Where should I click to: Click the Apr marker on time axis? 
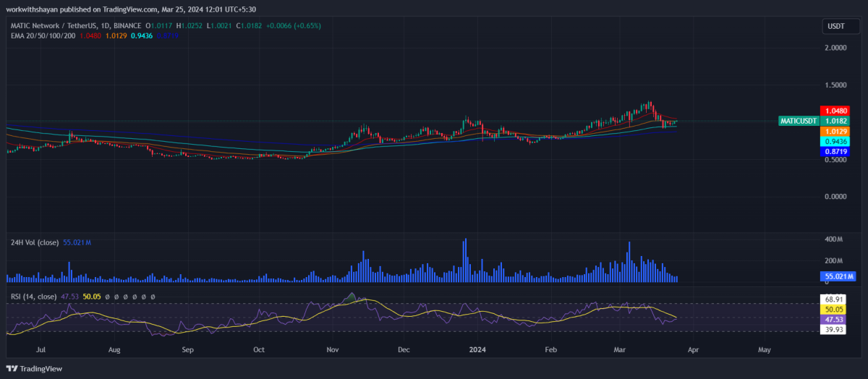pos(693,349)
